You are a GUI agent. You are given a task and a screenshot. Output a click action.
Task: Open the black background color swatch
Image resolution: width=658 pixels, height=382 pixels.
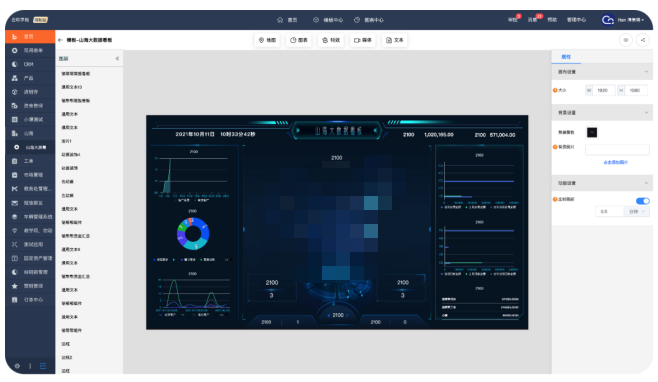click(x=592, y=133)
